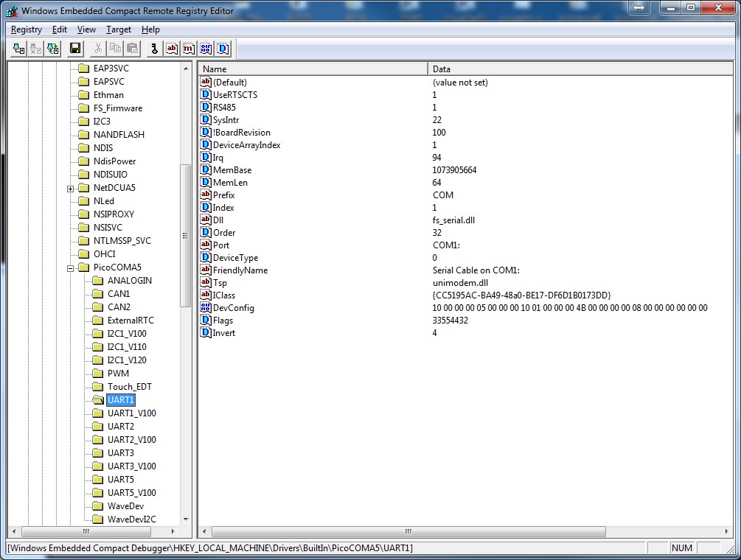Click the registry path in the status bar
Screen dimensions: 741x560
(x=210, y=547)
